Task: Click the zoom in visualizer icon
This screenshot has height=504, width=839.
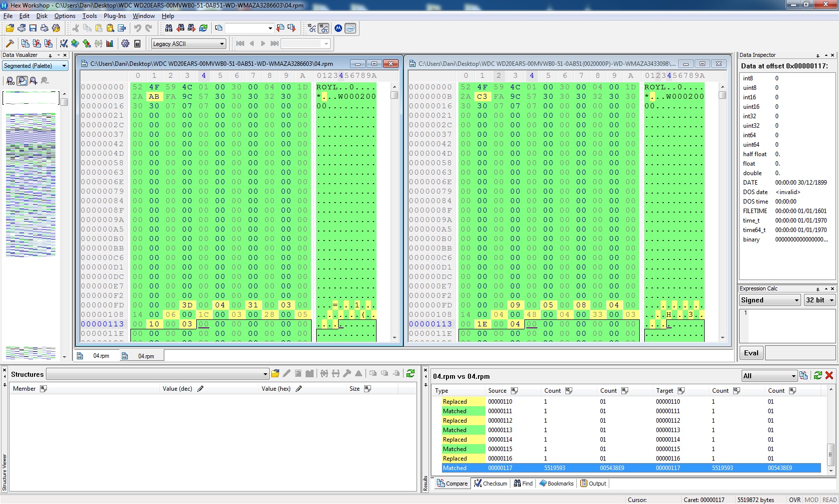Action: pyautogui.click(x=33, y=81)
